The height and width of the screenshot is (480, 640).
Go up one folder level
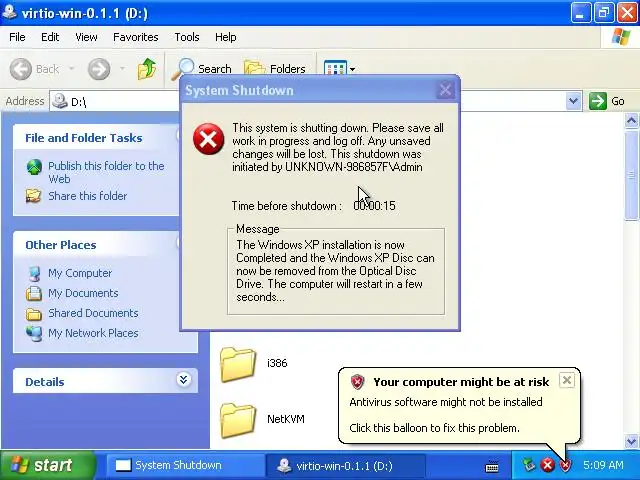click(x=147, y=69)
